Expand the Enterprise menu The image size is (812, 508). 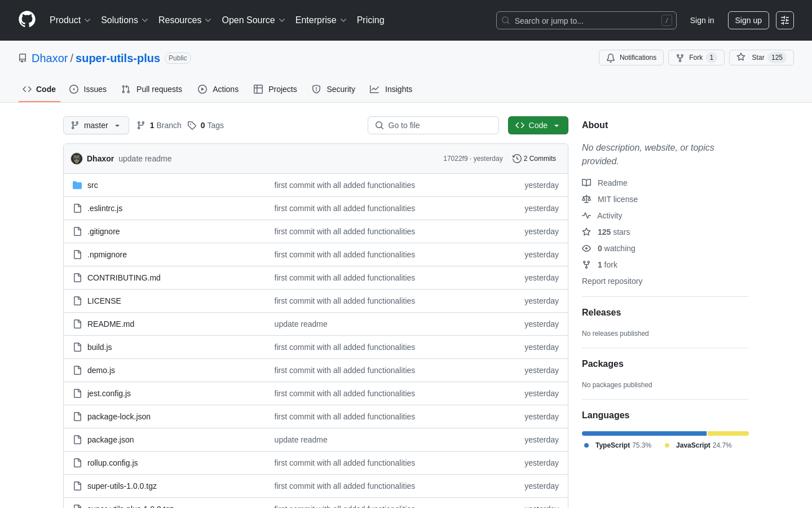(321, 20)
